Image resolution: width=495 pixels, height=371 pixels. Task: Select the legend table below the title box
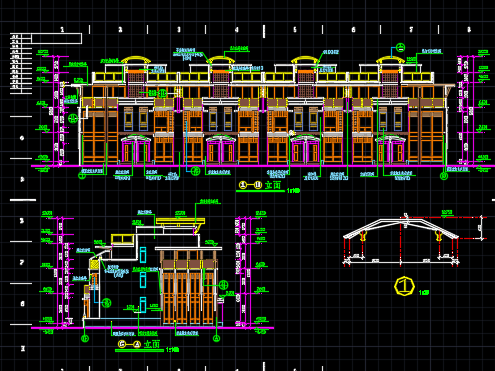click(21, 63)
